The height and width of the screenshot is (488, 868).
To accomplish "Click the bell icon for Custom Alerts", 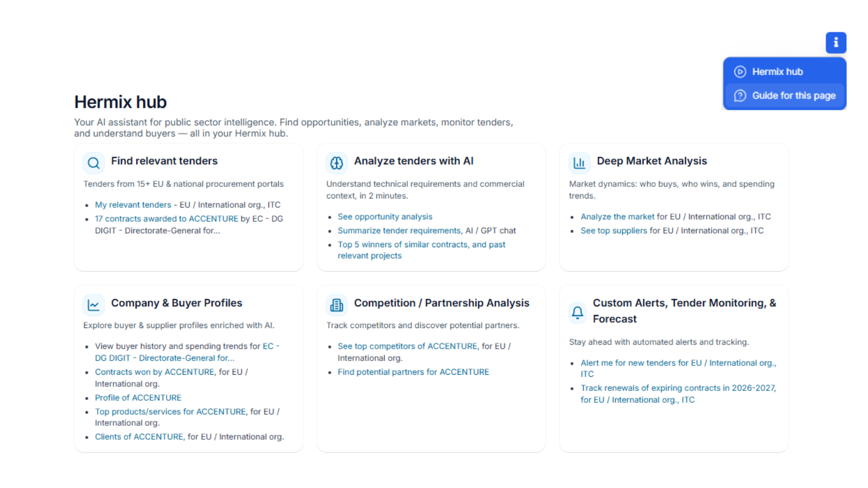I will pyautogui.click(x=577, y=312).
